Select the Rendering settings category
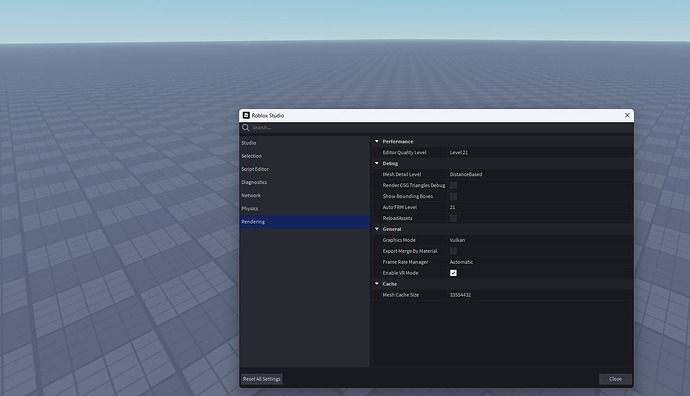690x396 pixels. 305,222
